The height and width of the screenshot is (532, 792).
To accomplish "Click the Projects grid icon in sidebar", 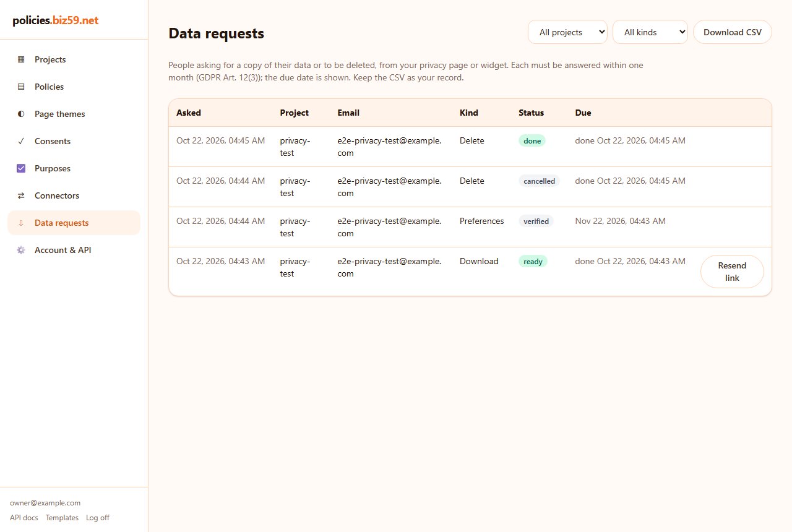I will pyautogui.click(x=21, y=59).
